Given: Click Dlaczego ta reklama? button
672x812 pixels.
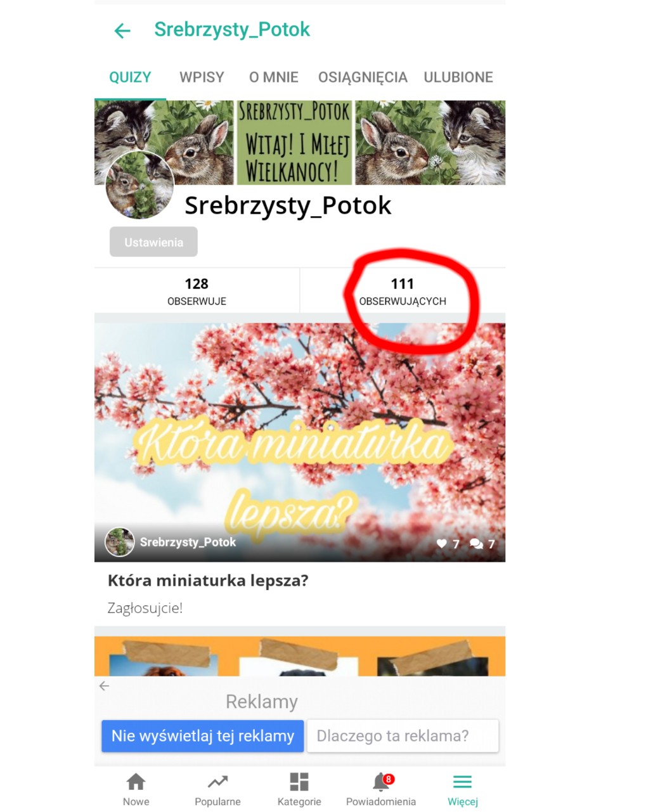Looking at the screenshot, I should [403, 736].
